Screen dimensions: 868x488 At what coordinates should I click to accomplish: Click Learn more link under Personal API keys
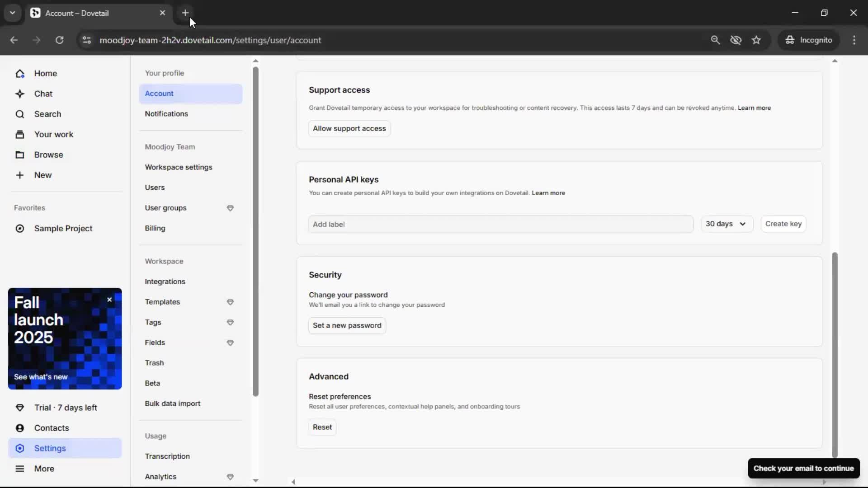(x=548, y=193)
